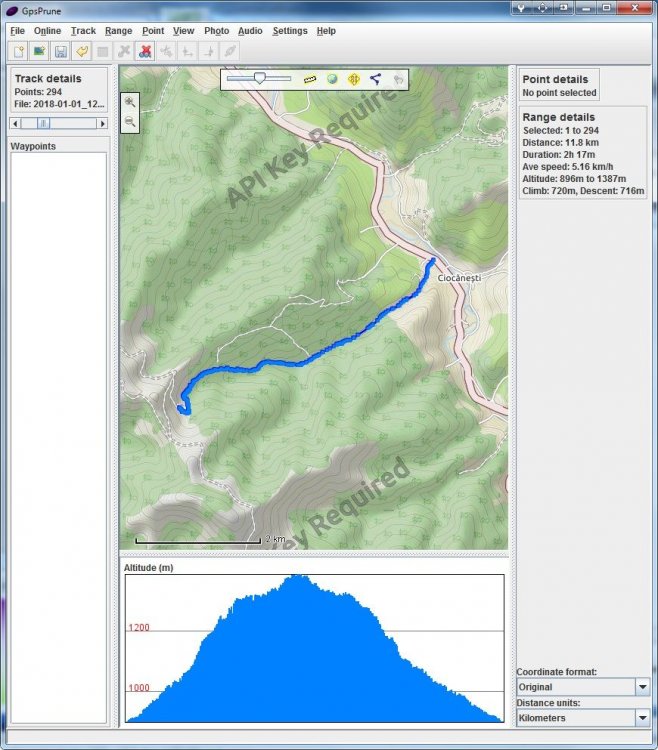The width and height of the screenshot is (658, 750).
Task: Click the Save floppy disk icon
Action: click(60, 52)
